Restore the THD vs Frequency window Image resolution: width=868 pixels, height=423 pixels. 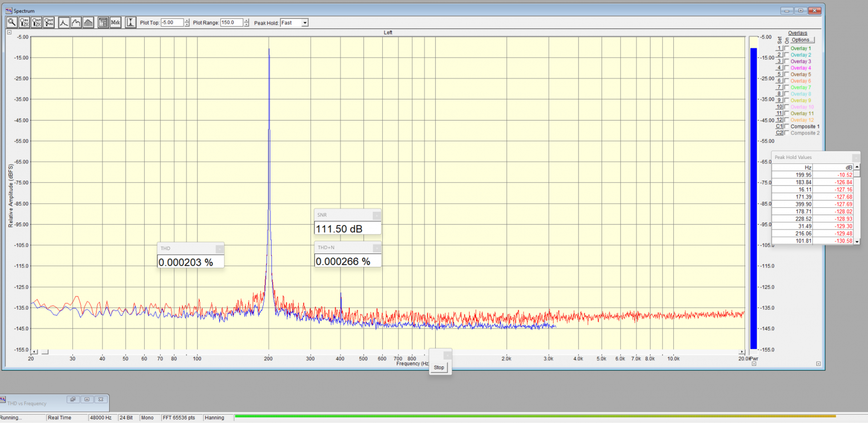point(73,399)
